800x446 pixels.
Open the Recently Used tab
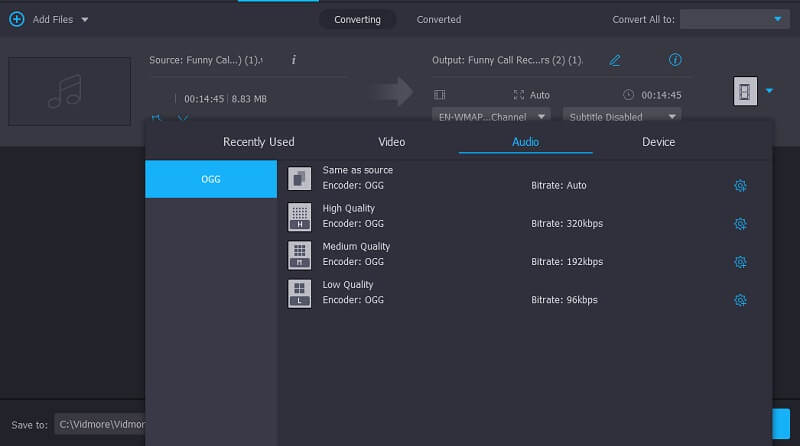pos(258,142)
